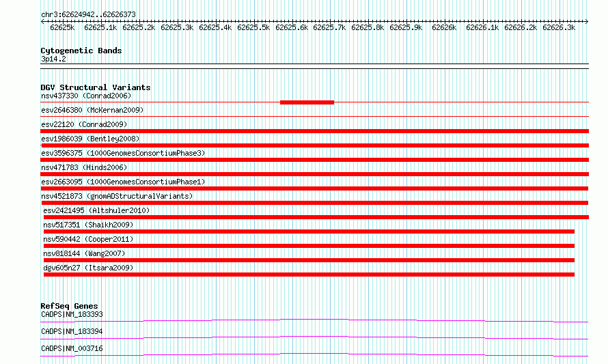
Task: Click the esv22120 (Conrad2009) label
Action: tap(84, 124)
